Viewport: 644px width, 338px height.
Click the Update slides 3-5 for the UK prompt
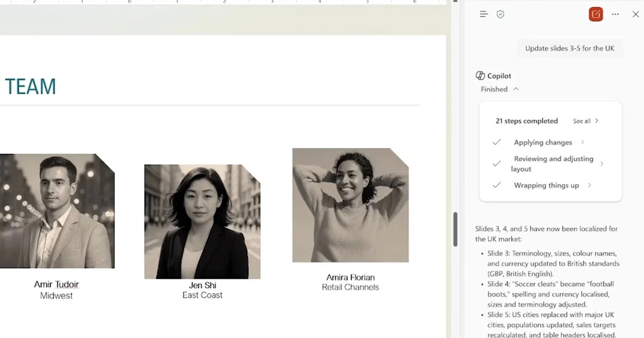(x=569, y=48)
